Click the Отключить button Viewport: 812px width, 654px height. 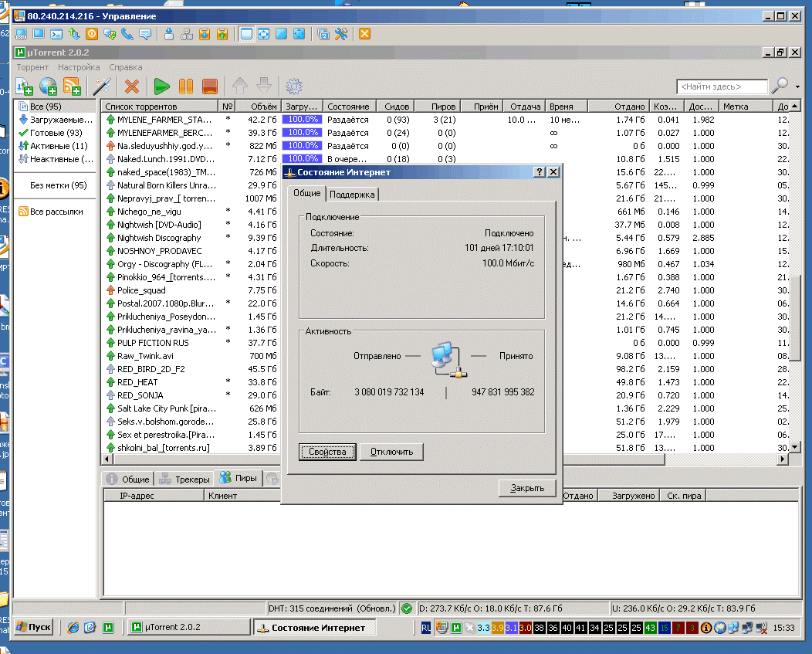click(391, 452)
